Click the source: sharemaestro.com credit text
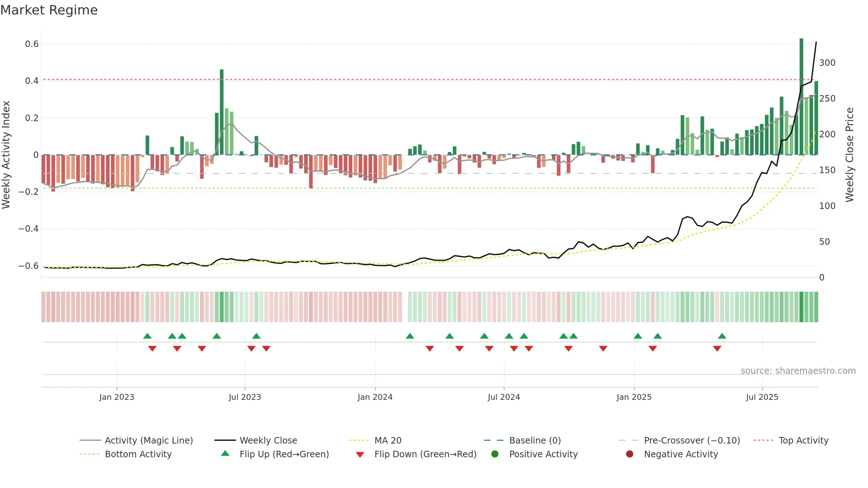 click(798, 371)
